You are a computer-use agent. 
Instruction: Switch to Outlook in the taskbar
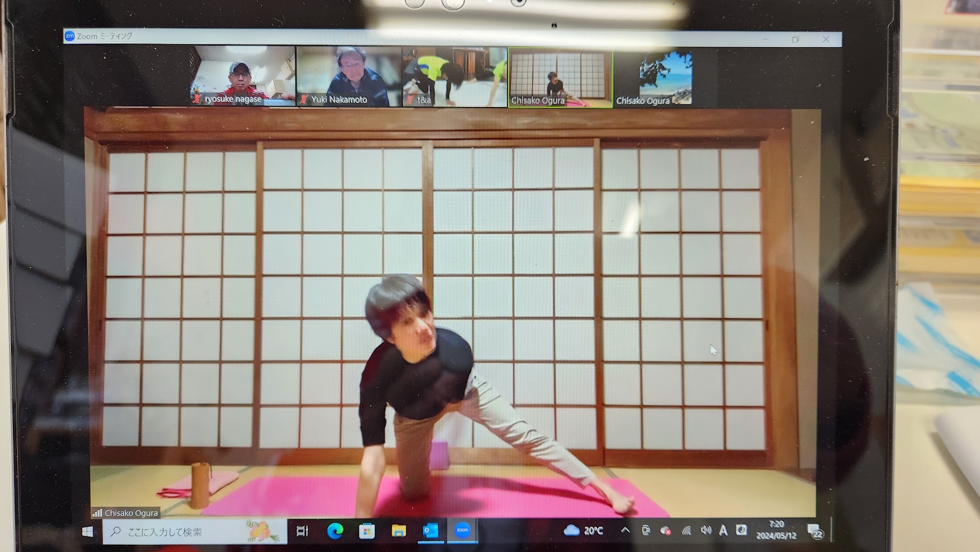point(430,531)
